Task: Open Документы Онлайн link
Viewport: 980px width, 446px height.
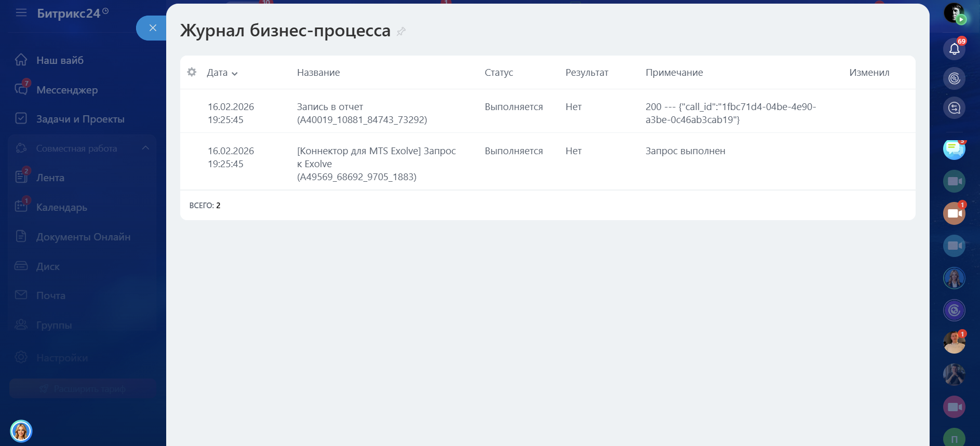Action: click(x=83, y=237)
